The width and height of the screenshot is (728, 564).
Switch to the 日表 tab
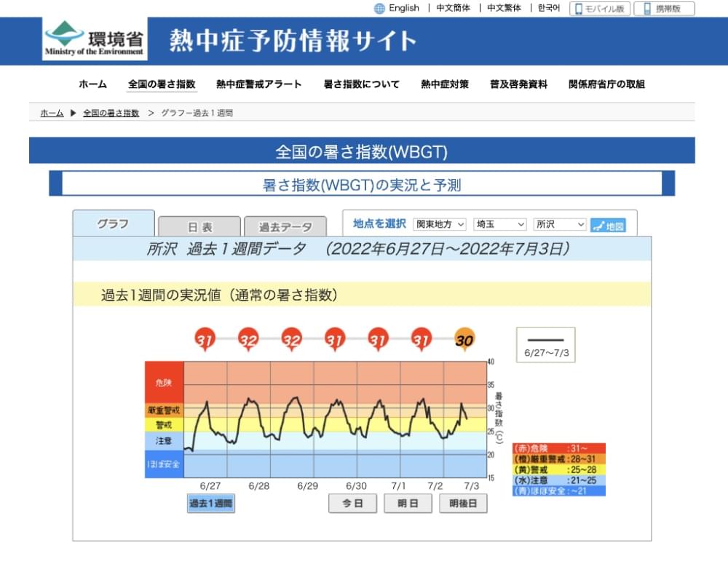tap(199, 226)
